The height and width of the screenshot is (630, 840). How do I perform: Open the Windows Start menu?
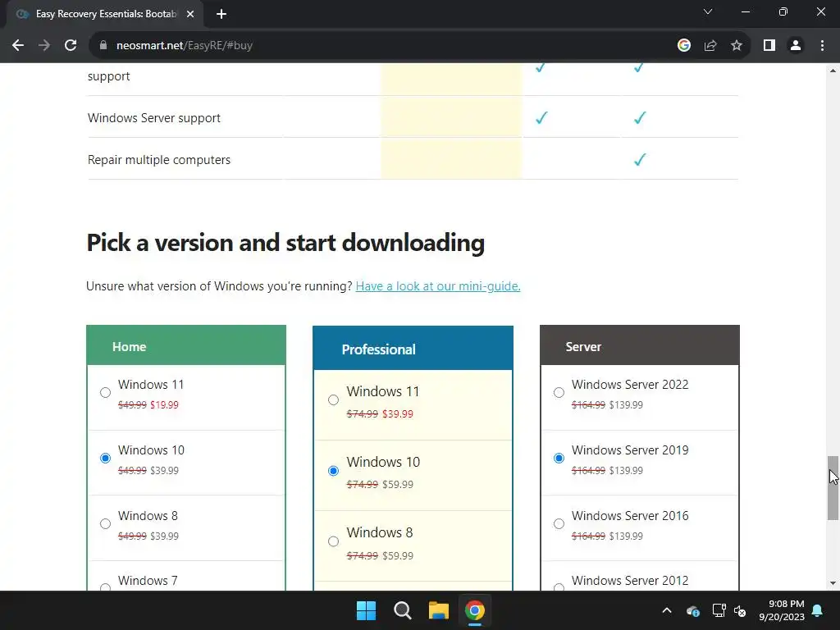(367, 610)
